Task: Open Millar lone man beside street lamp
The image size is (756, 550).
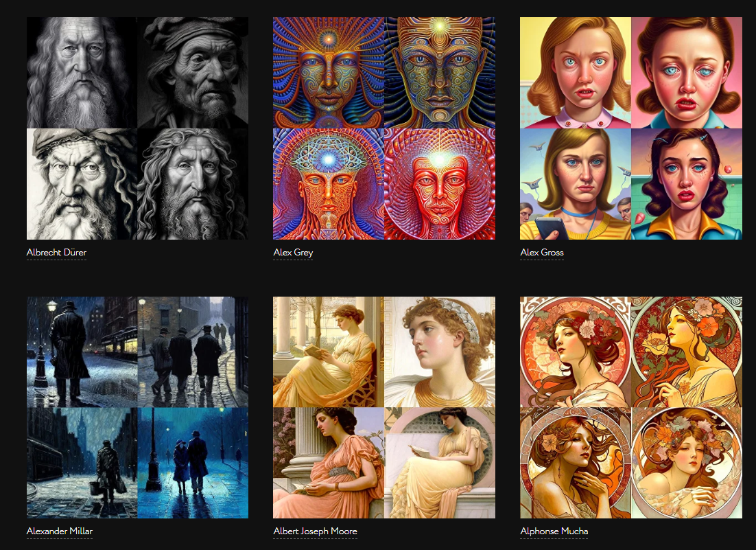Action: [x=82, y=352]
